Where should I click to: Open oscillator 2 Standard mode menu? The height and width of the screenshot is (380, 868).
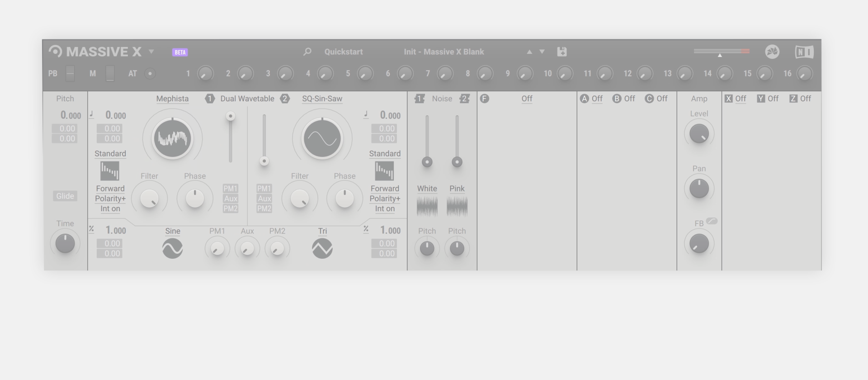(385, 154)
